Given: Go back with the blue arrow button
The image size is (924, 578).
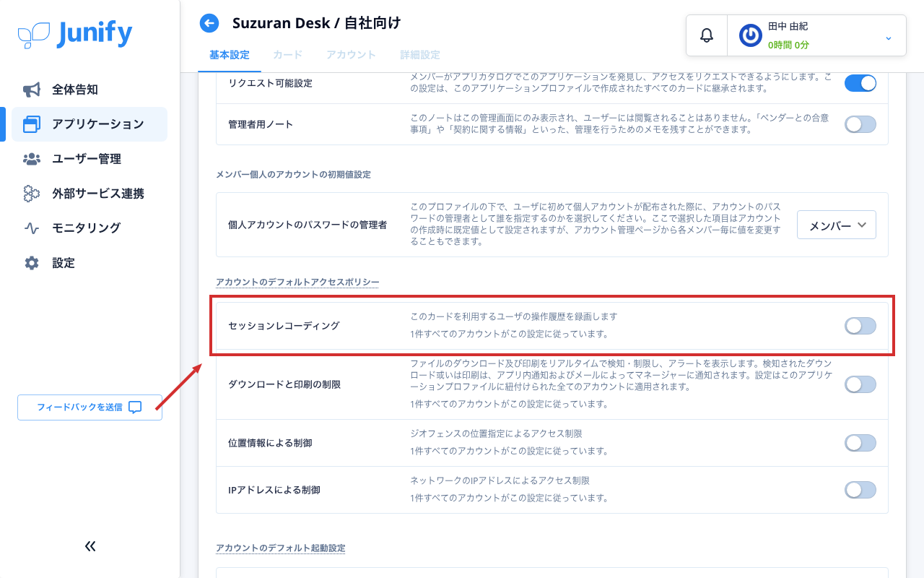Looking at the screenshot, I should pos(209,23).
